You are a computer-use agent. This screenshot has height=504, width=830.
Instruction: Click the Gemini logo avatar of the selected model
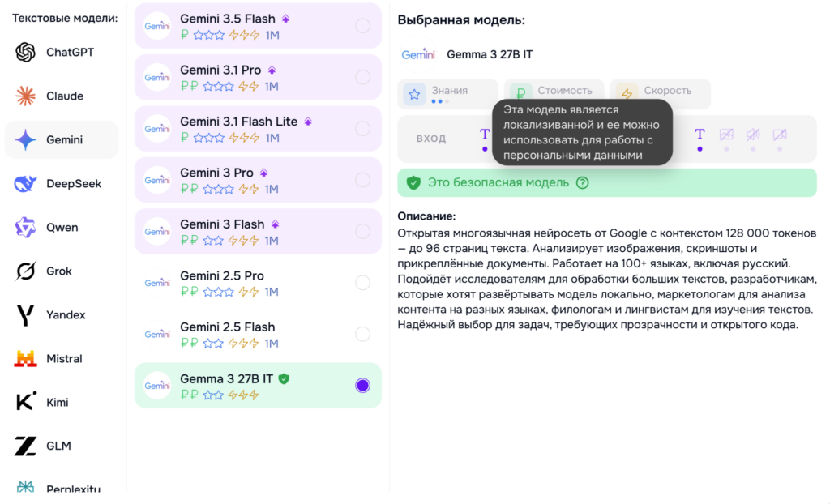418,54
